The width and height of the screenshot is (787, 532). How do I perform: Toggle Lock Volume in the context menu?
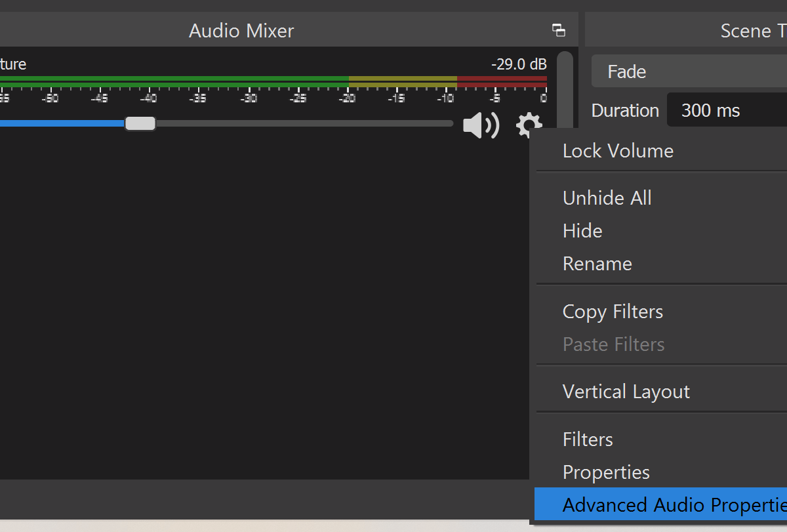pos(618,151)
